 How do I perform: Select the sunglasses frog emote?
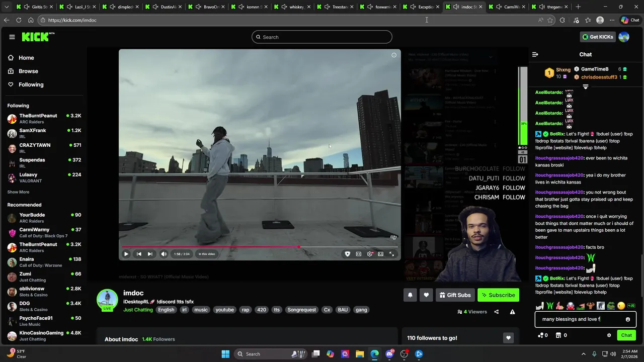pyautogui.click(x=611, y=306)
